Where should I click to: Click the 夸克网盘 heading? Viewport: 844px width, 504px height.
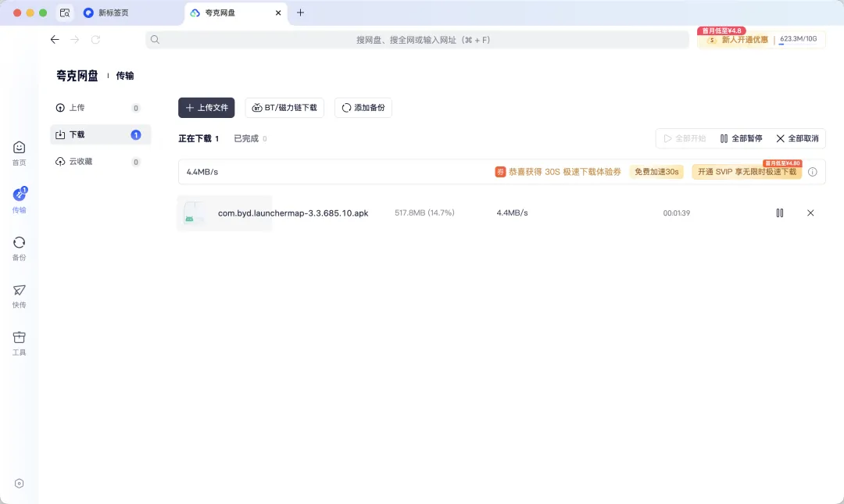pos(77,76)
